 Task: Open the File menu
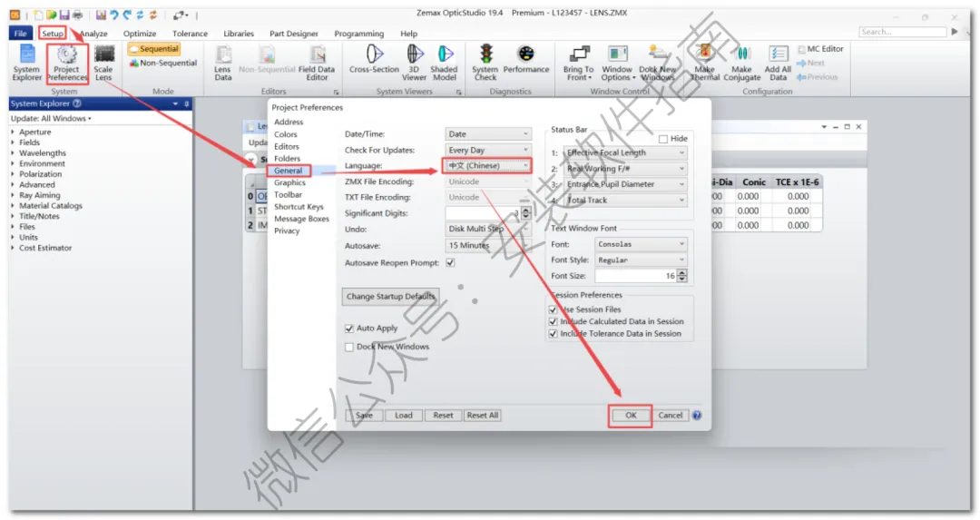tap(21, 34)
